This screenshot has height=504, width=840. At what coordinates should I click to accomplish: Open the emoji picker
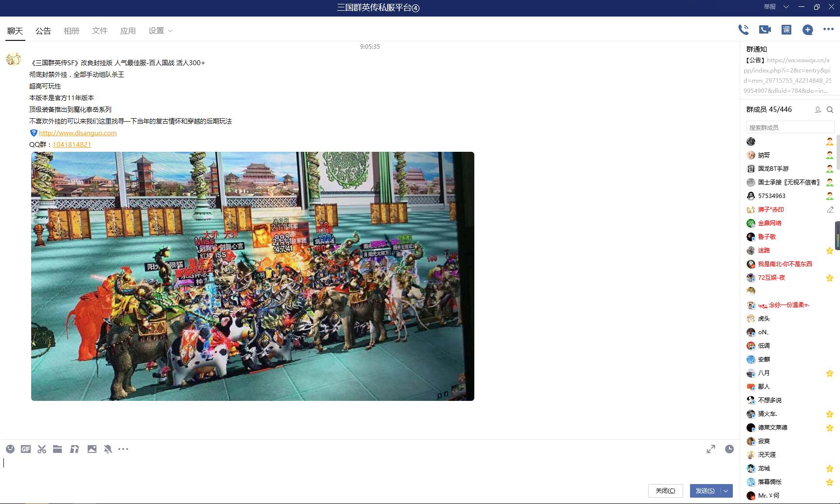pos(10,449)
